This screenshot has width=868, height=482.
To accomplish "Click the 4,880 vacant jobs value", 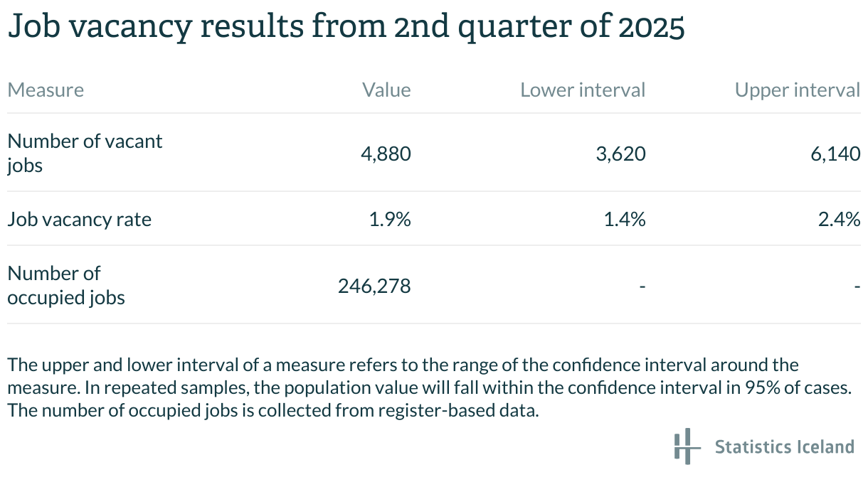I will pos(386,153).
